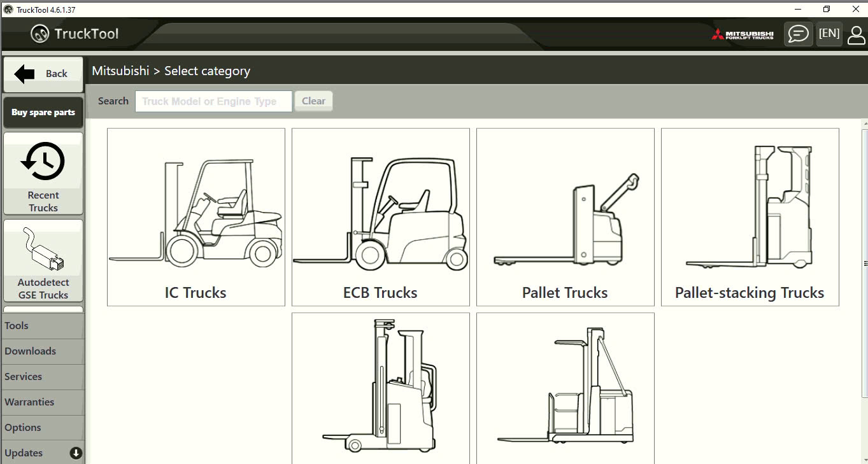Open the Tools menu item
This screenshot has height=464, width=868.
pyautogui.click(x=43, y=326)
